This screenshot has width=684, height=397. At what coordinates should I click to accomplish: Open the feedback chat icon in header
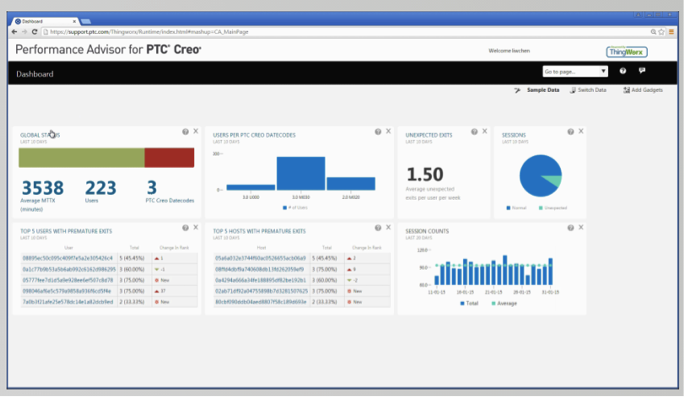642,70
